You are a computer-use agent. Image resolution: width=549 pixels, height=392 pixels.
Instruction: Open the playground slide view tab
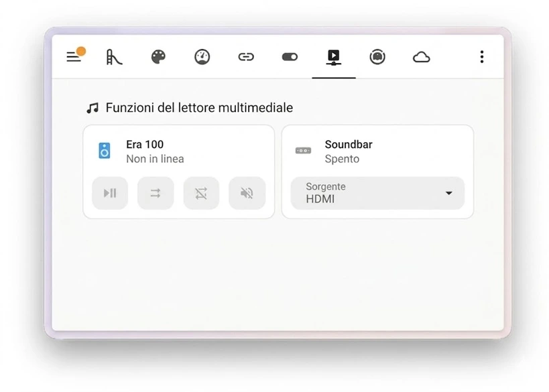point(114,57)
